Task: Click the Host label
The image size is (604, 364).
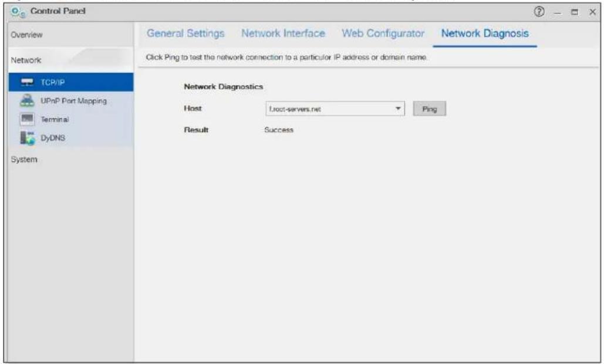Action: click(193, 108)
